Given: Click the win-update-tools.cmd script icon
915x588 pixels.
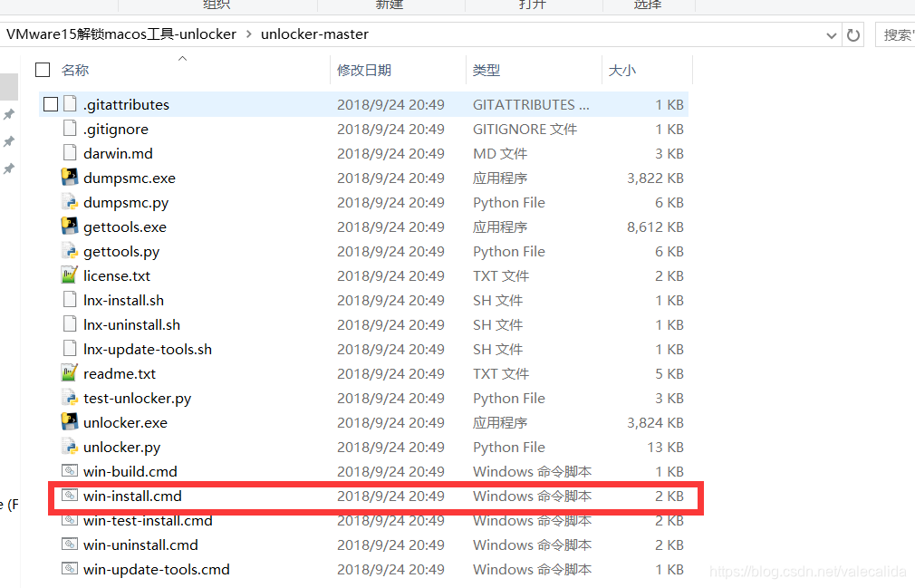Looking at the screenshot, I should 70,569.
